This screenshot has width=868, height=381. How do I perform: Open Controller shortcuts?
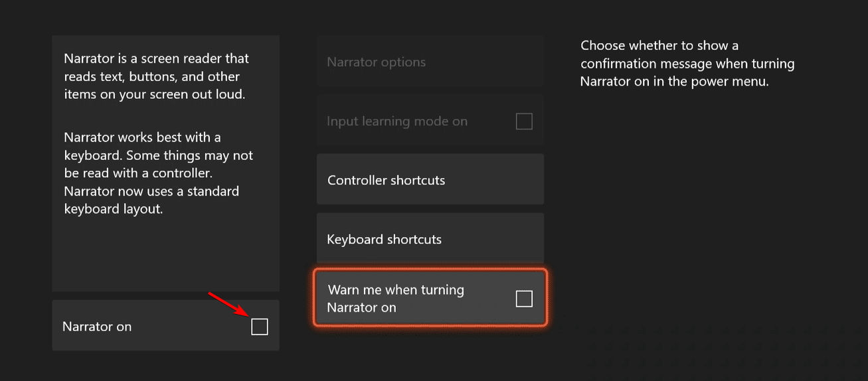point(386,181)
